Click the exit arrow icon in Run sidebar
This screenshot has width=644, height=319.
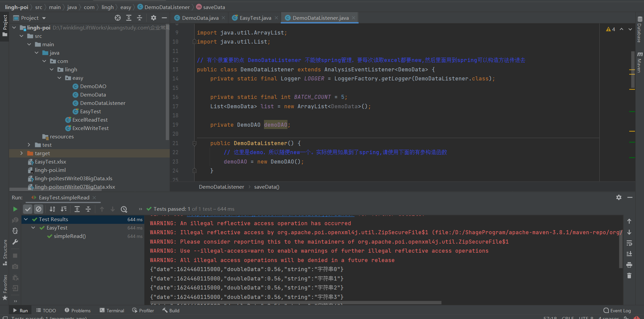[15, 288]
